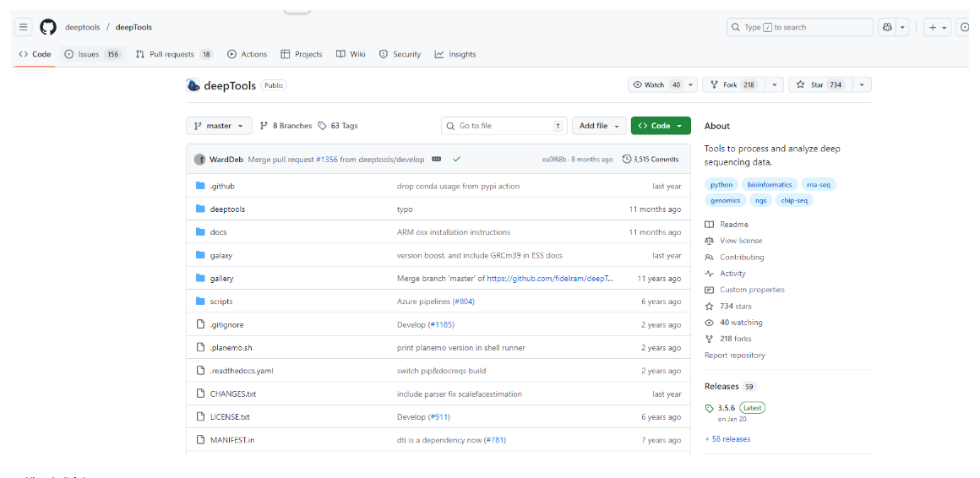Switch to the Issues tab
The height and width of the screenshot is (478, 980).
[93, 54]
